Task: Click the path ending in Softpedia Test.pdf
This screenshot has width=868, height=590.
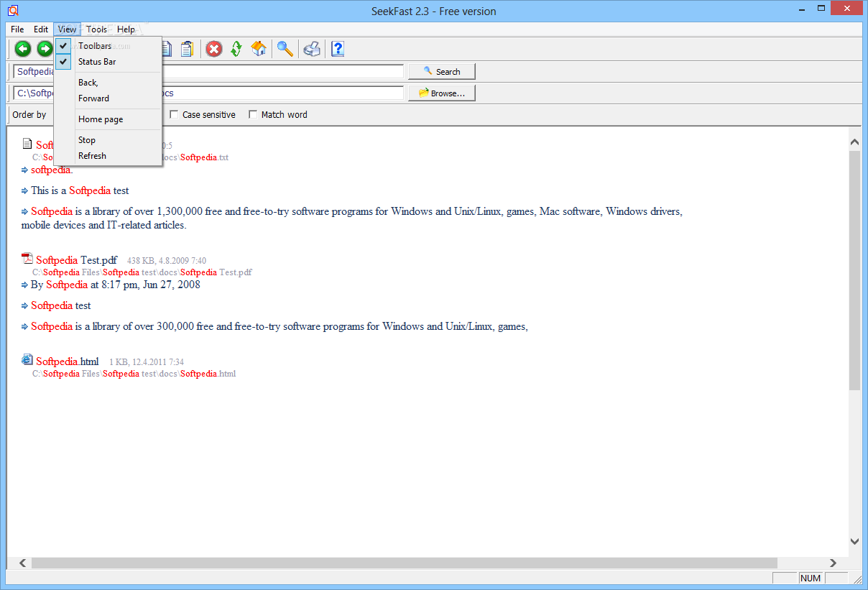Action: coord(142,272)
